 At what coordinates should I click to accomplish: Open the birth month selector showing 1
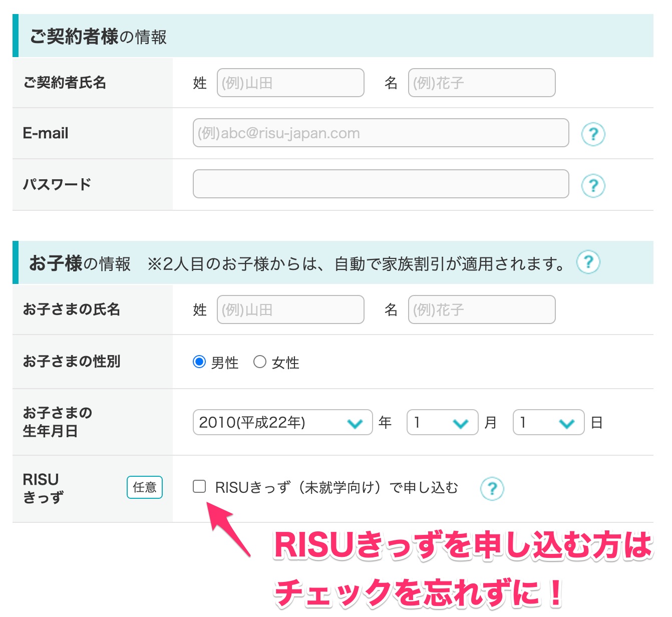[x=442, y=423]
